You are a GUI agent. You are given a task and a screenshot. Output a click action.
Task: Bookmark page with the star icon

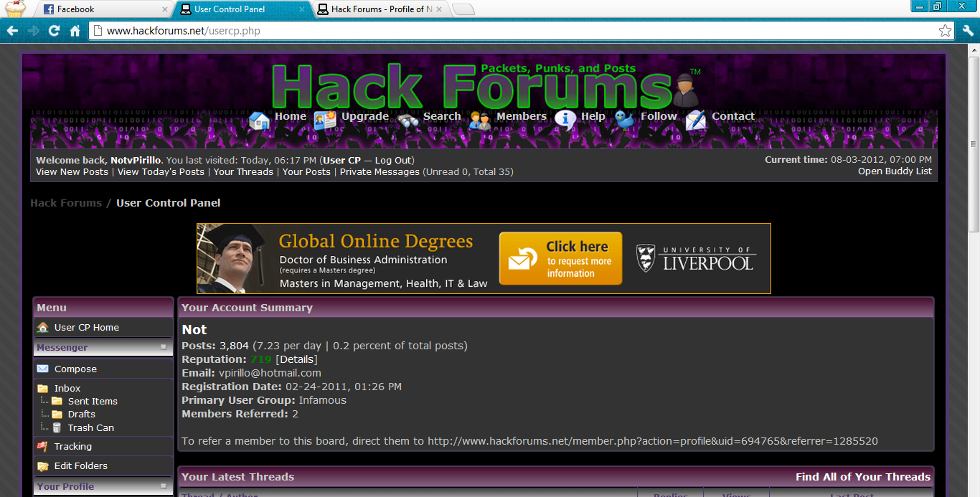pyautogui.click(x=946, y=31)
